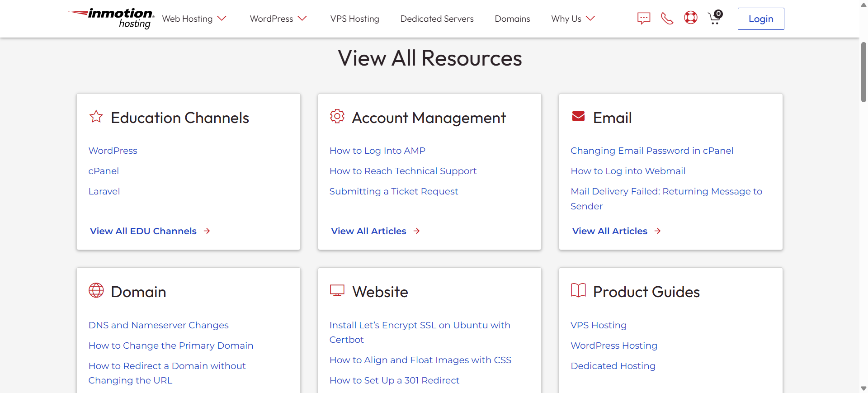Click the Education Channels star icon
The image size is (868, 393).
[x=96, y=117]
